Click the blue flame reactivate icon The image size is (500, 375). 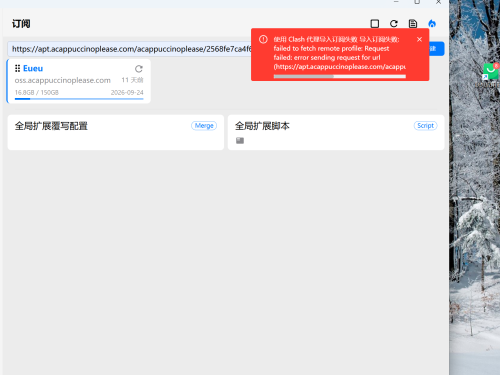[432, 24]
